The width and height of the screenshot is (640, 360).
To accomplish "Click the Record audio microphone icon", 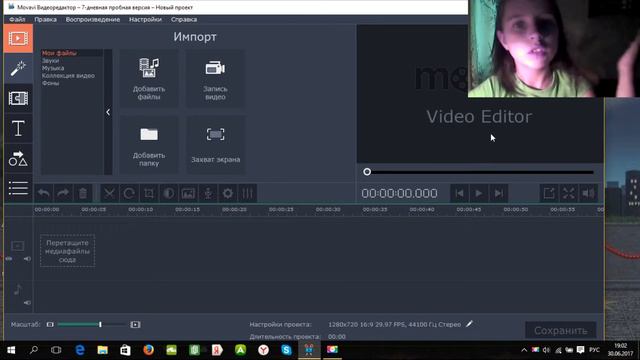I will coord(208,193).
